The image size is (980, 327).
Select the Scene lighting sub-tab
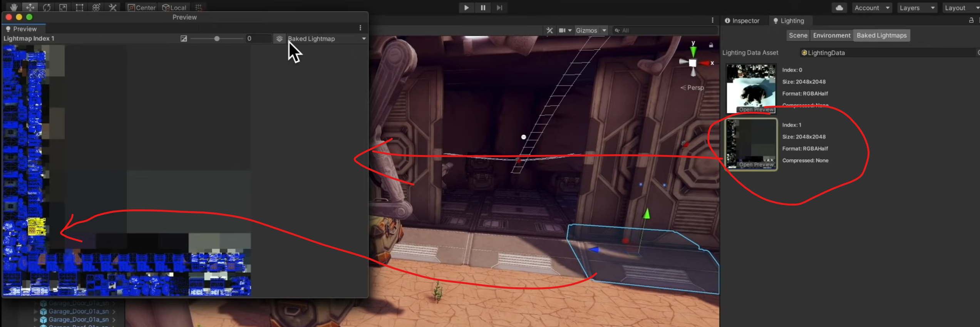coord(798,35)
